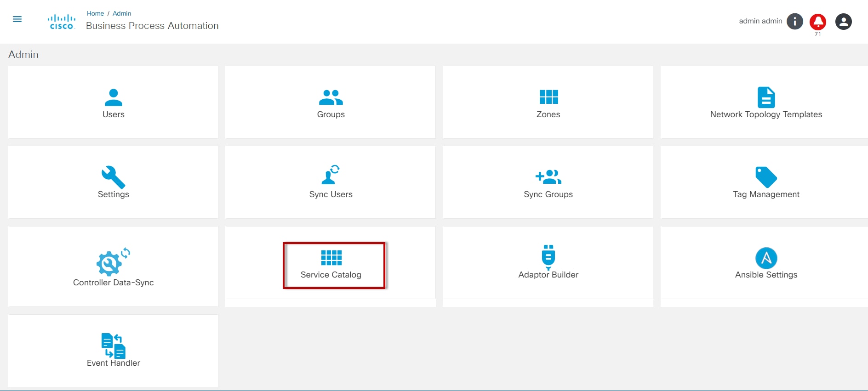Click the Groups people icon
The height and width of the screenshot is (391, 868).
331,97
